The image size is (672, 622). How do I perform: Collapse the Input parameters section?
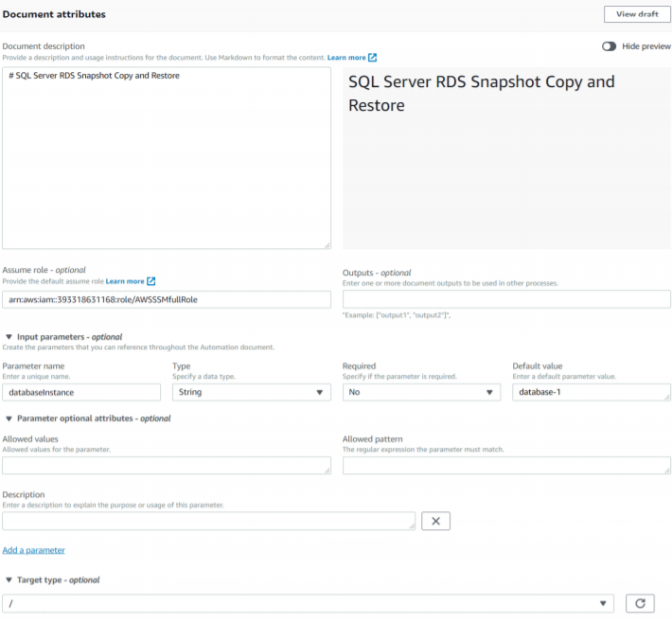[9, 337]
